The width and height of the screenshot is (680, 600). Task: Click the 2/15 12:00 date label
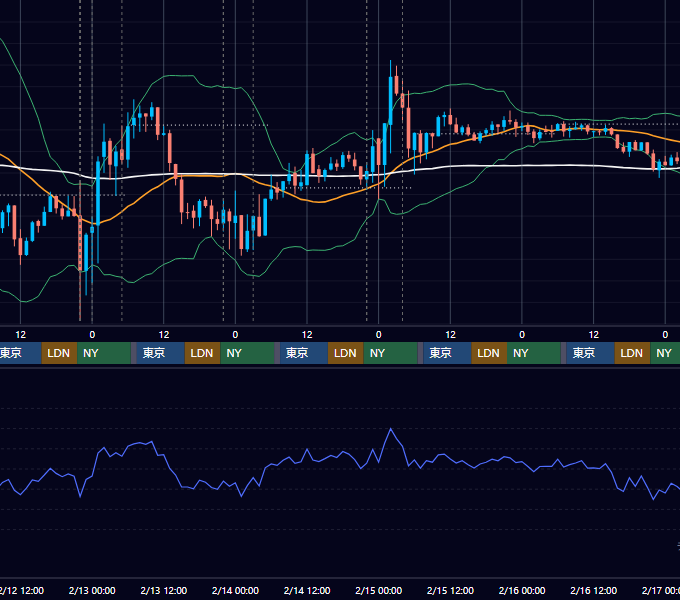(450, 590)
